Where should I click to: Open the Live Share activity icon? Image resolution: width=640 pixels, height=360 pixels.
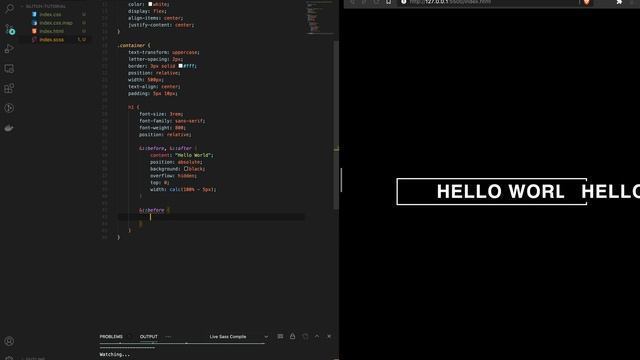[x=9, y=108]
